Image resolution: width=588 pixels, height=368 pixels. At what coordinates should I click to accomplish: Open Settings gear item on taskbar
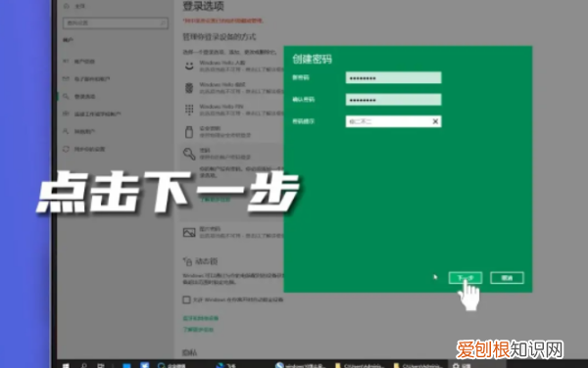pyautogui.click(x=462, y=365)
